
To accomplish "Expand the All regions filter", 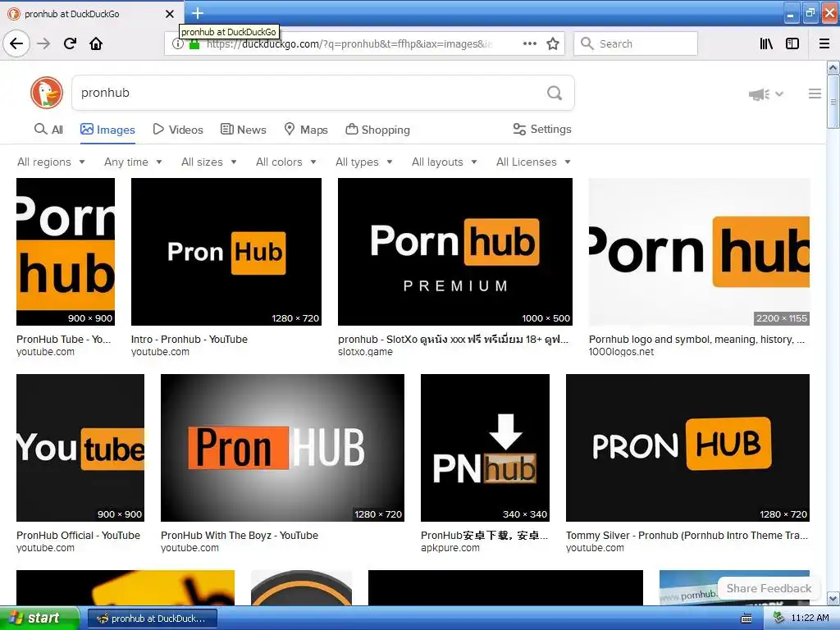I will 51,162.
